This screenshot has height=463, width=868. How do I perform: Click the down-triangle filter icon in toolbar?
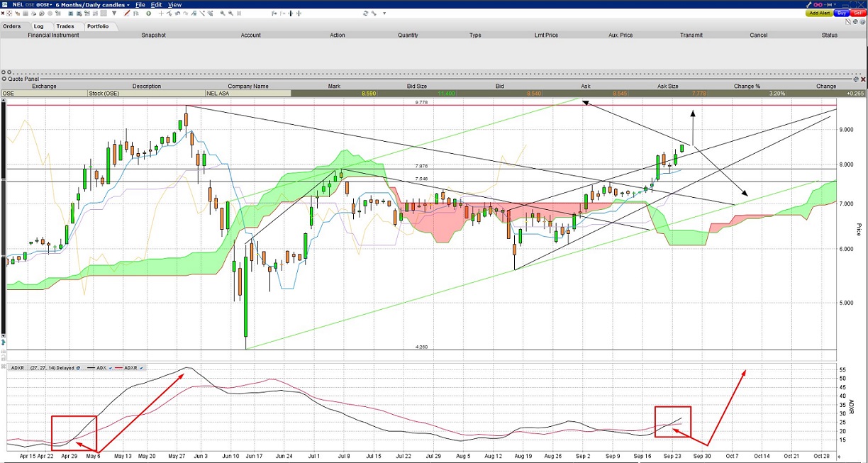point(114,13)
